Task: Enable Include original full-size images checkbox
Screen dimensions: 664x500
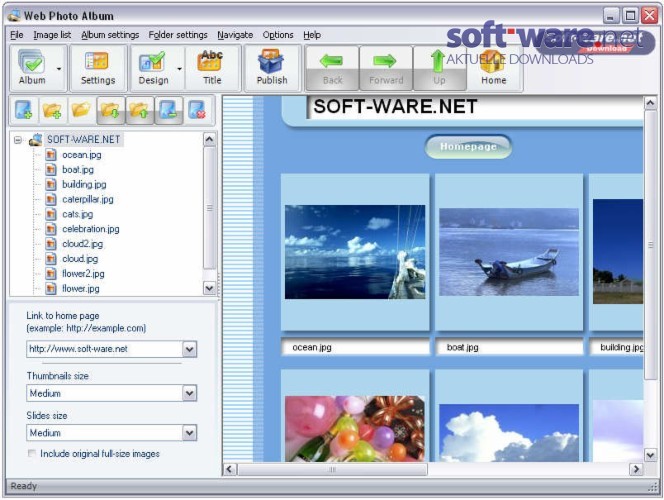Action: point(32,453)
